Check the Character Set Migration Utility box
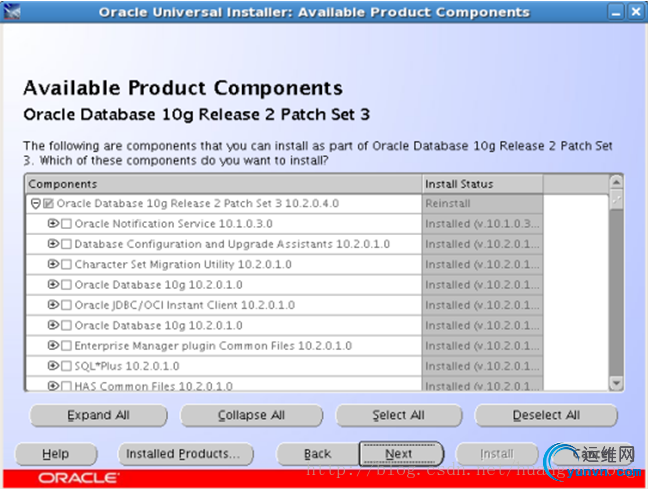 [66, 264]
